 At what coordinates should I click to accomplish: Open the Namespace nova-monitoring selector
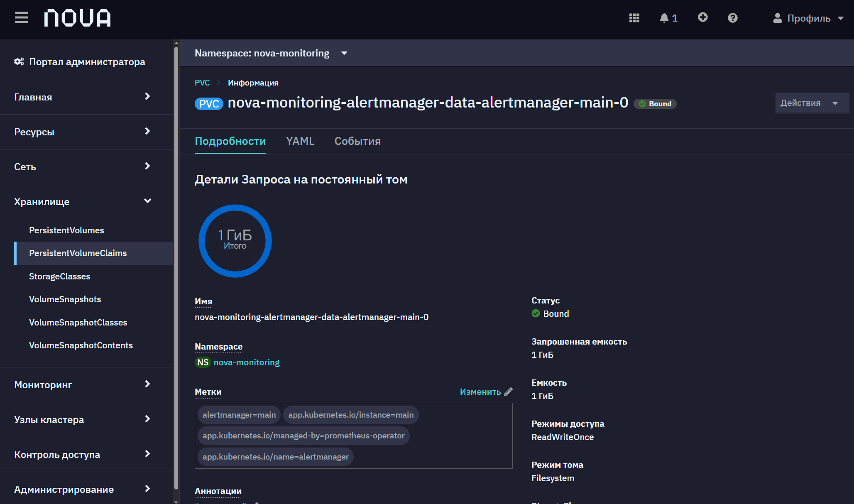271,53
